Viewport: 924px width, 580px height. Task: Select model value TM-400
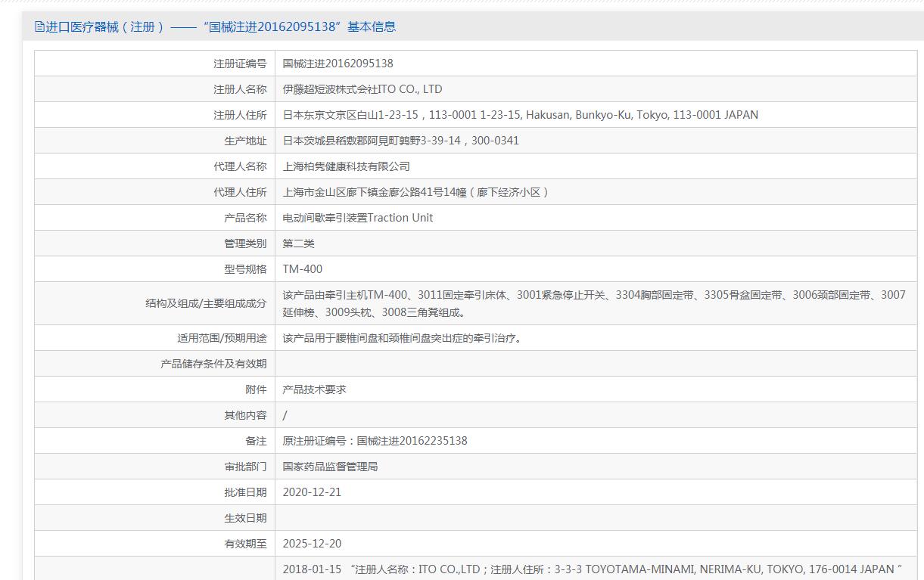coord(303,269)
